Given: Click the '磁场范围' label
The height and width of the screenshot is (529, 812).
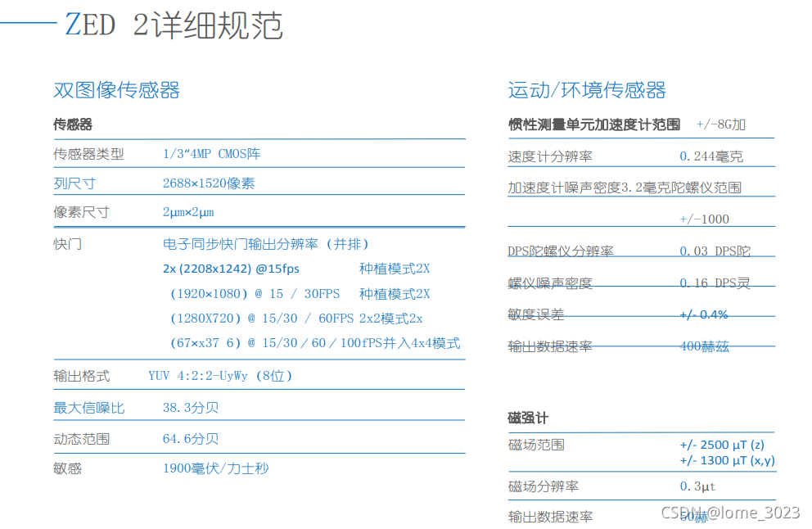Looking at the screenshot, I should click(x=536, y=445).
